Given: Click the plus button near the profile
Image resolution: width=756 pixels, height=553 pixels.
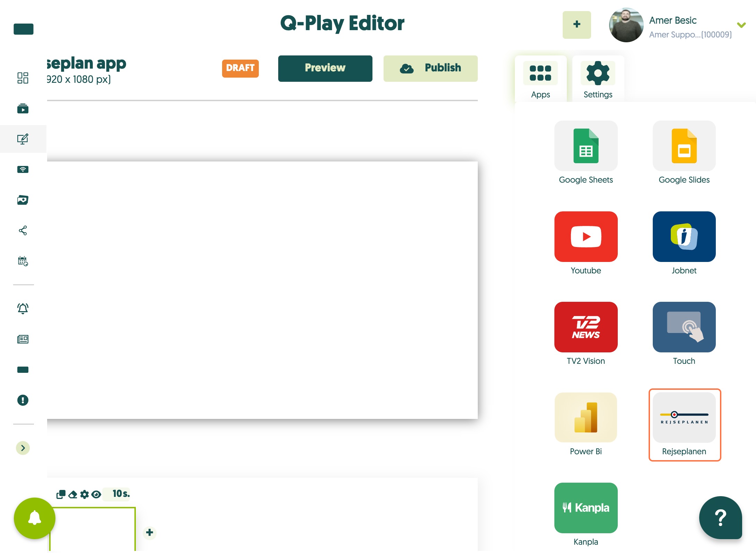Looking at the screenshot, I should tap(577, 25).
